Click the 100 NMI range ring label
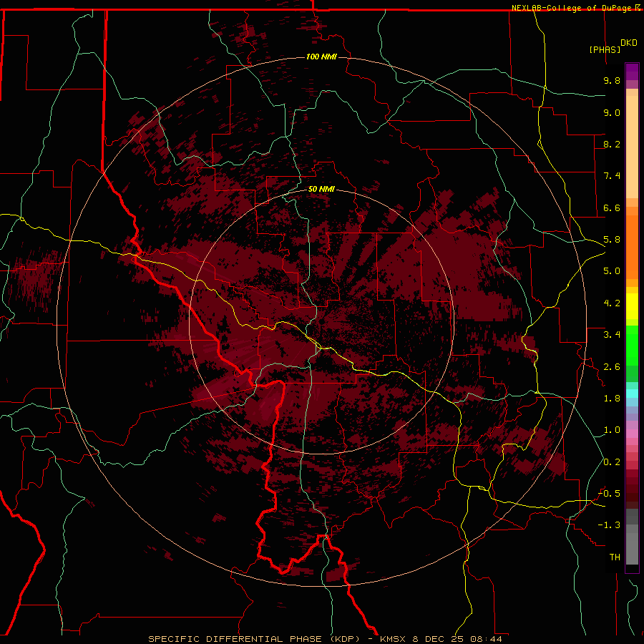 pos(321,57)
